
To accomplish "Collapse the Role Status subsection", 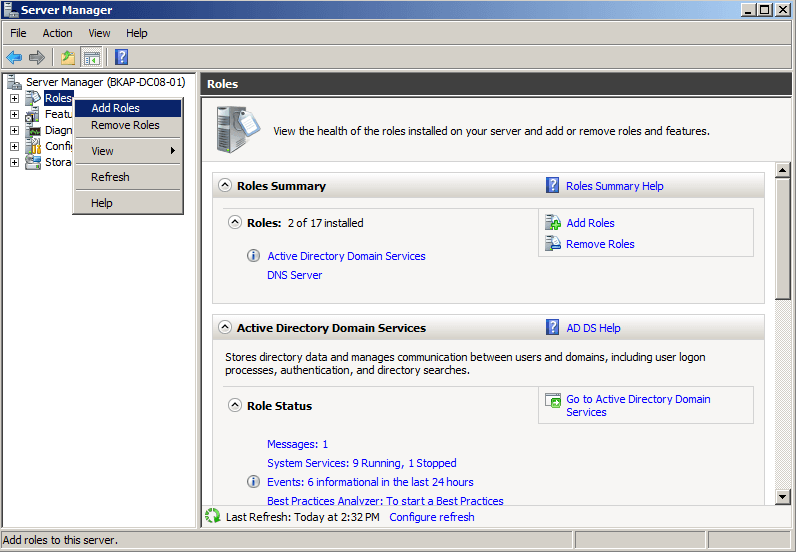I will [x=235, y=405].
